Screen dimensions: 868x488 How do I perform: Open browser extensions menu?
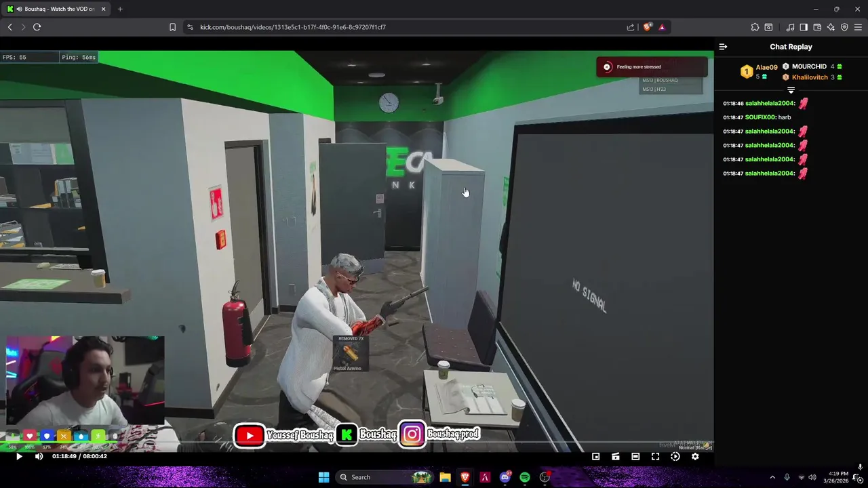(x=755, y=27)
